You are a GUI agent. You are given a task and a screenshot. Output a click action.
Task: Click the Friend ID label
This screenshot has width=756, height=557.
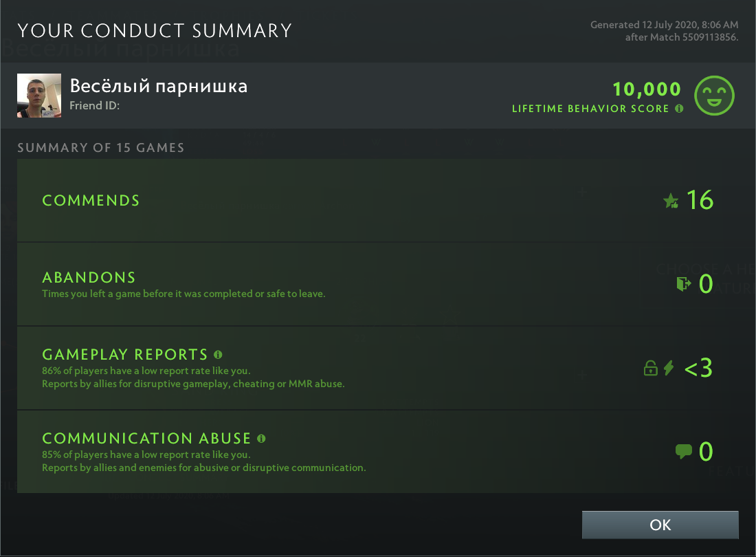tap(95, 107)
